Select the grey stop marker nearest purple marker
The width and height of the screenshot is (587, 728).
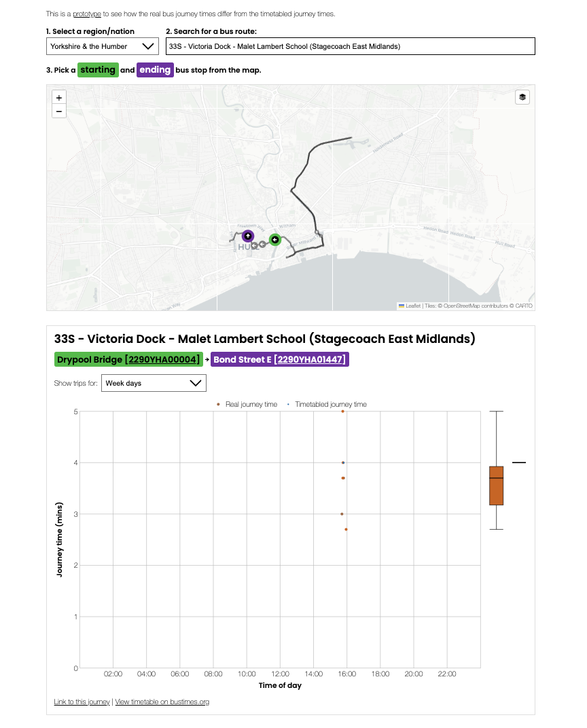pos(254,246)
